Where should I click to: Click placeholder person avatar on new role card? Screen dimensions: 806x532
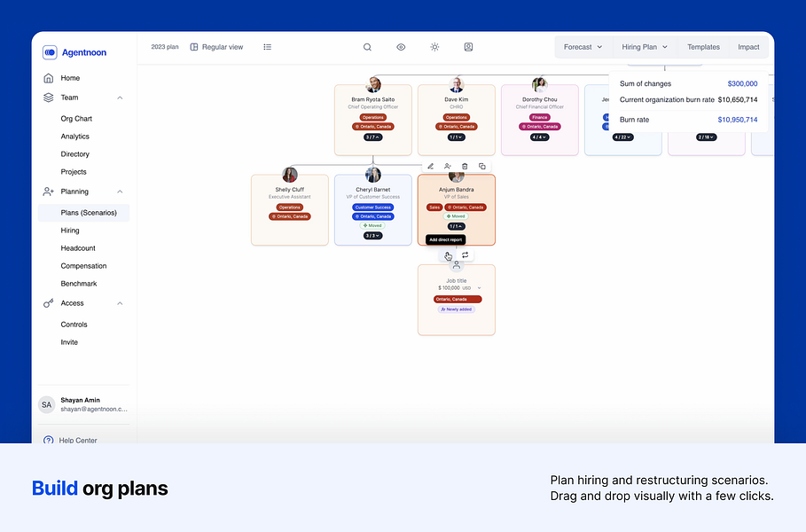click(457, 265)
